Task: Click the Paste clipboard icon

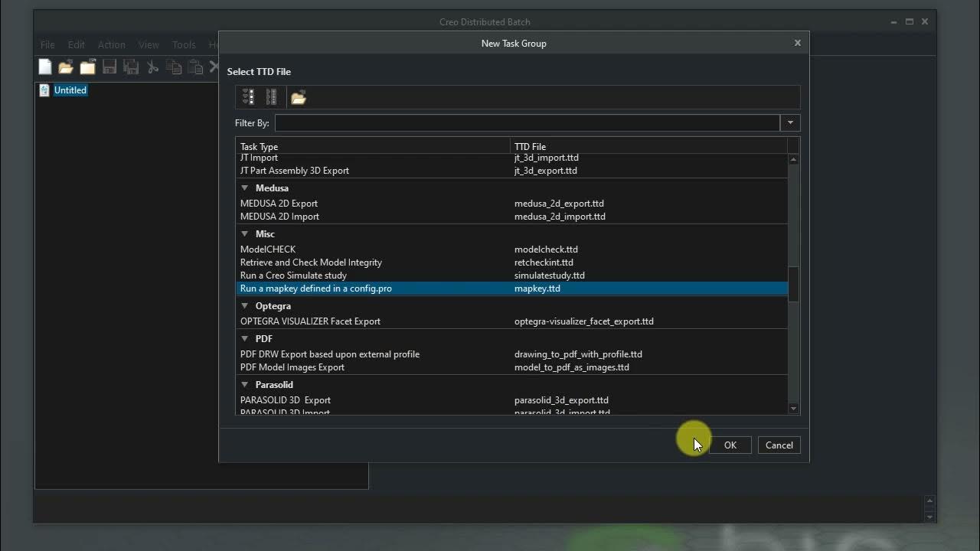Action: tap(195, 67)
